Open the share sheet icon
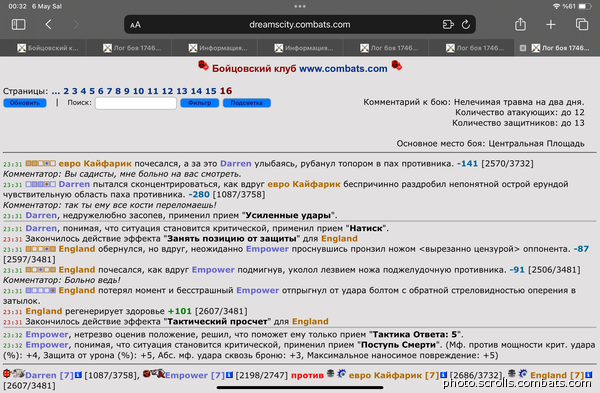Image resolution: width=600 pixels, height=393 pixels. coord(520,24)
